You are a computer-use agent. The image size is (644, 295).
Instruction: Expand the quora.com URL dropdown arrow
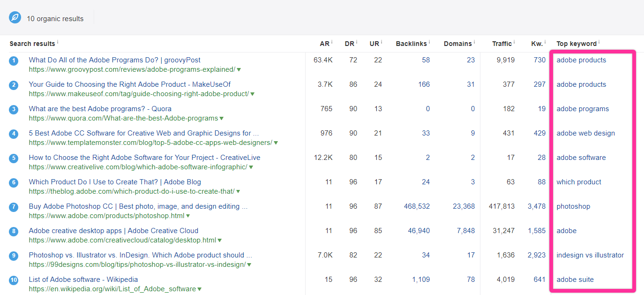tap(222, 119)
